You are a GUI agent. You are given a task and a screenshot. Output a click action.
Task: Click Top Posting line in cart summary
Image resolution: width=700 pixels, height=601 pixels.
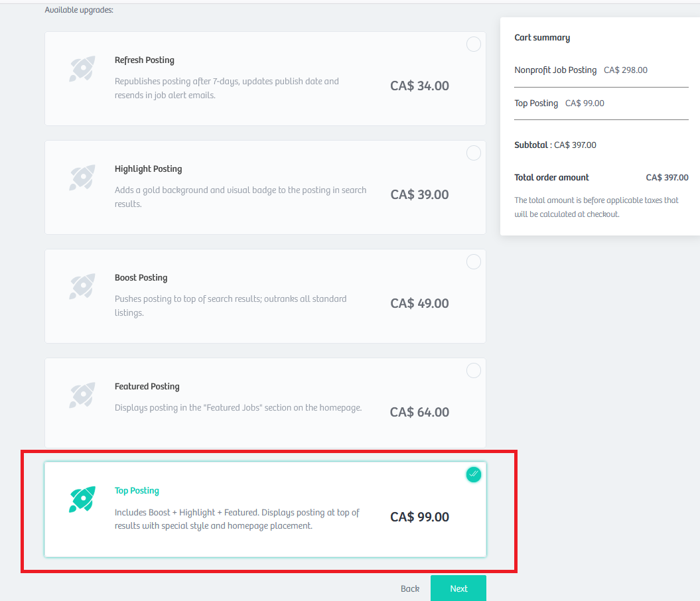click(559, 103)
